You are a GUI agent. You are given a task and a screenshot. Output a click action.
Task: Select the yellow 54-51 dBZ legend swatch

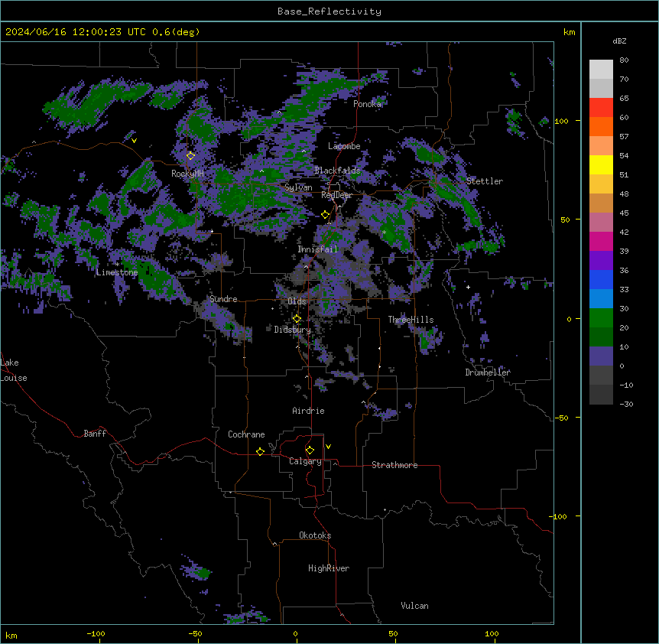[601, 164]
